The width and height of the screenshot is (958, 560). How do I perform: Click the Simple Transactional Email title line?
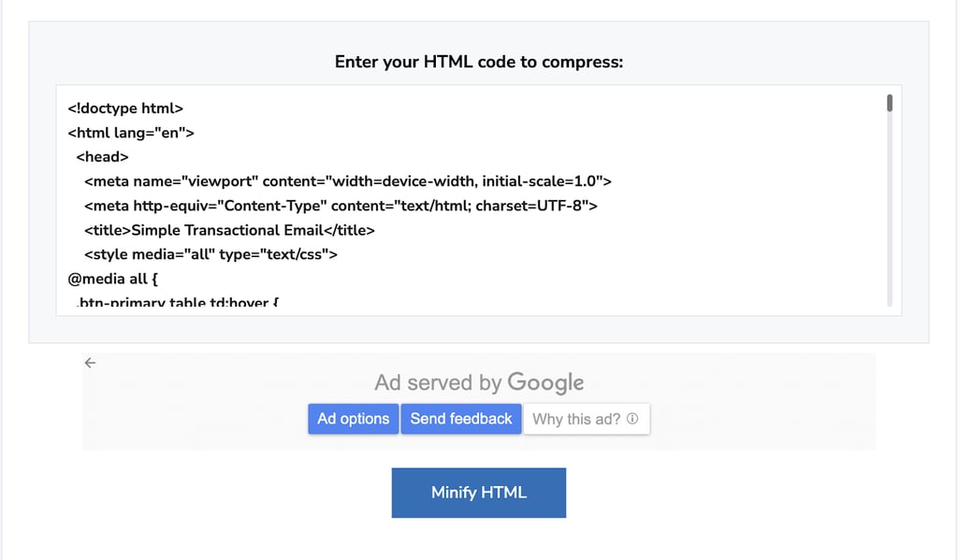[229, 229]
